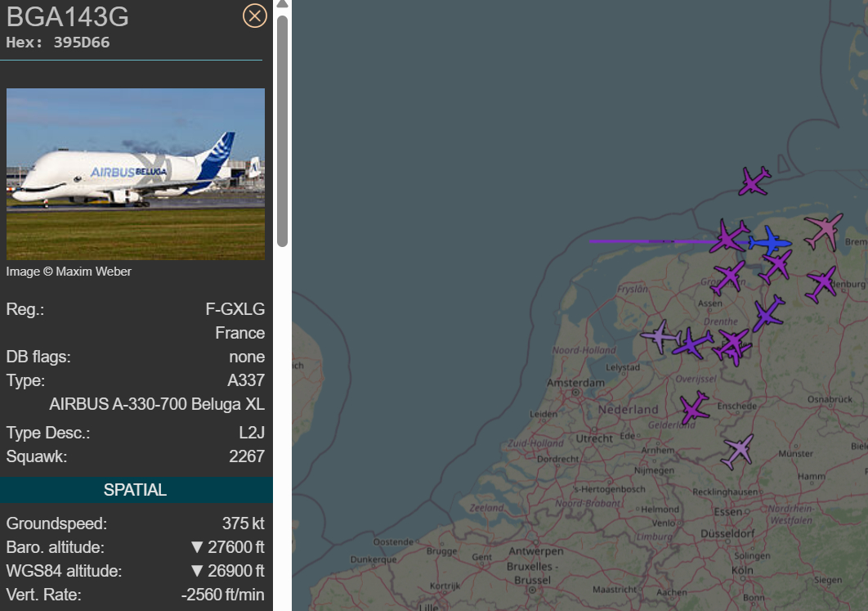
Task: Click the Amsterdam city label on map
Action: (577, 383)
